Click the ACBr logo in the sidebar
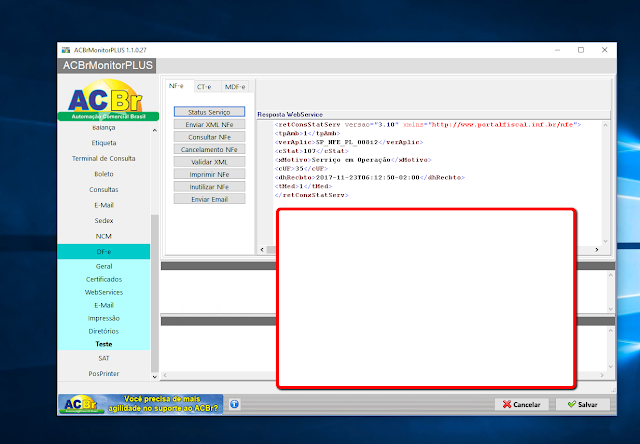The image size is (640, 444). [108, 100]
